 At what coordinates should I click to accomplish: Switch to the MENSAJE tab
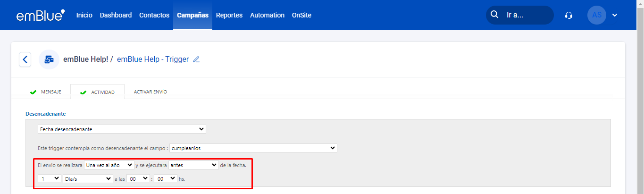(45, 92)
